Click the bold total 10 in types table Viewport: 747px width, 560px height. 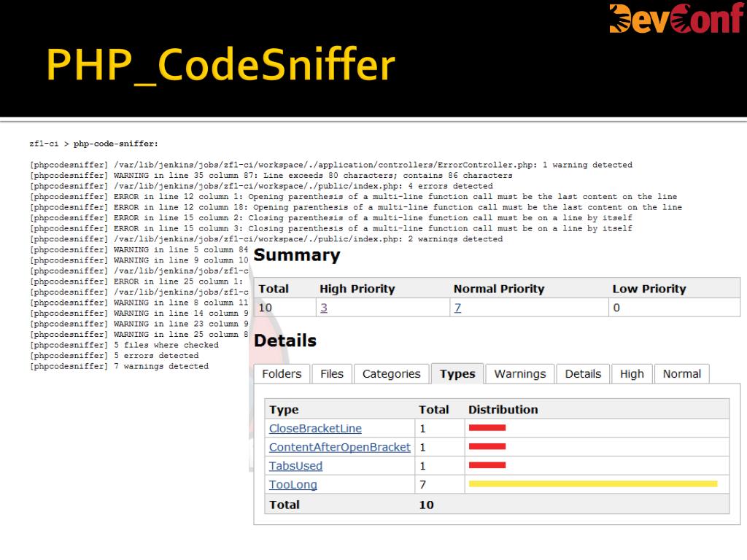426,505
